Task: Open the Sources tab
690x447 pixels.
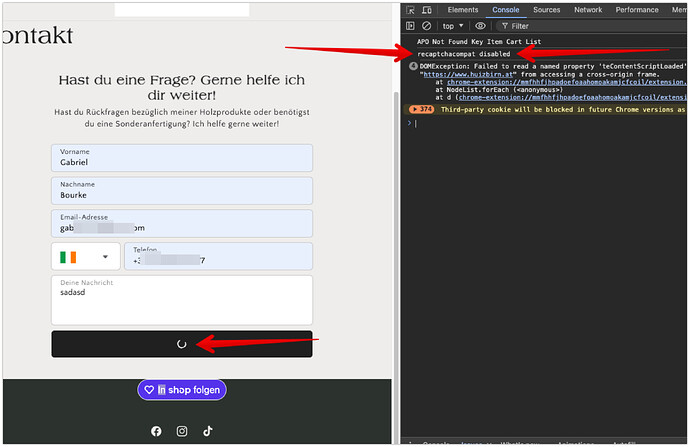Action: [x=547, y=10]
